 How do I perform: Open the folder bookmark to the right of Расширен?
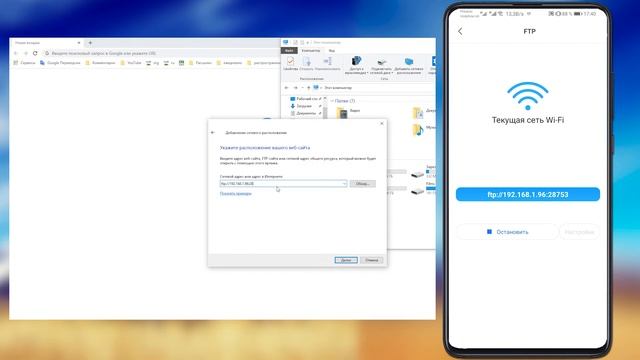click(229, 63)
